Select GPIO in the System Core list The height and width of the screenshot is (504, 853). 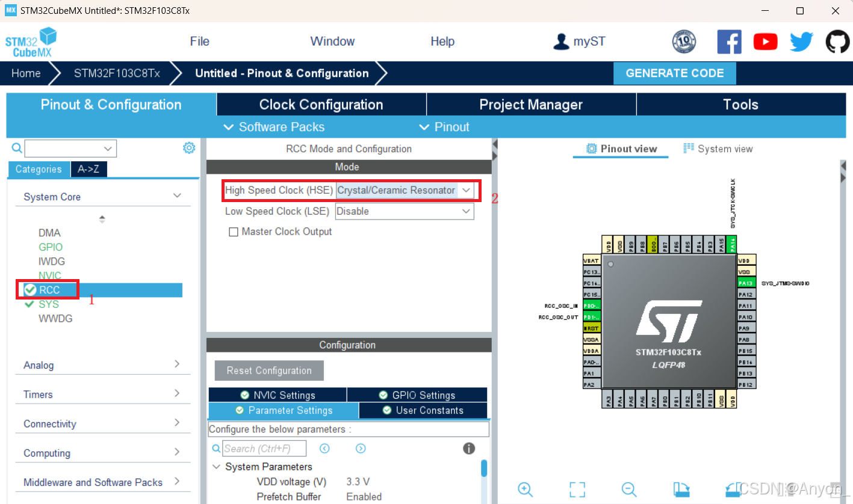tap(51, 247)
